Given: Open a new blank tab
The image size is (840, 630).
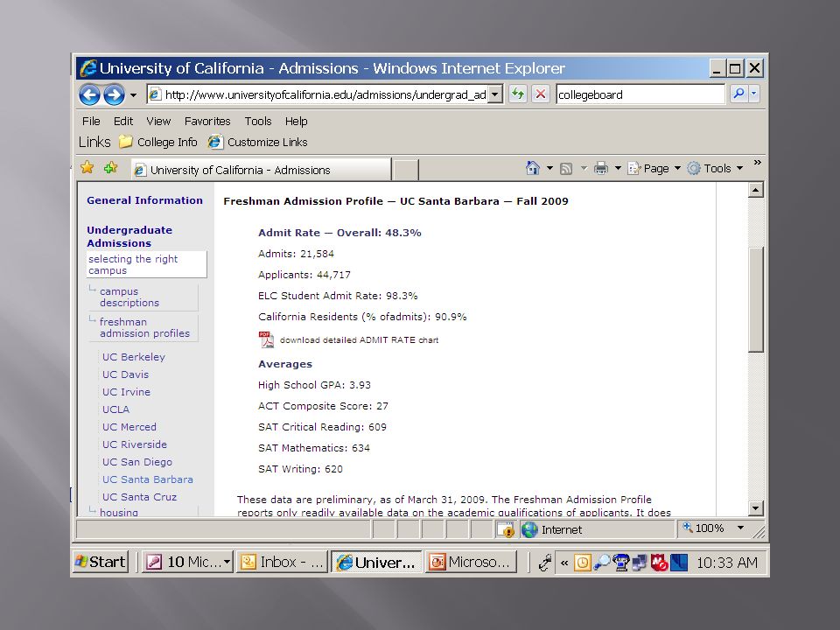Looking at the screenshot, I should [405, 171].
